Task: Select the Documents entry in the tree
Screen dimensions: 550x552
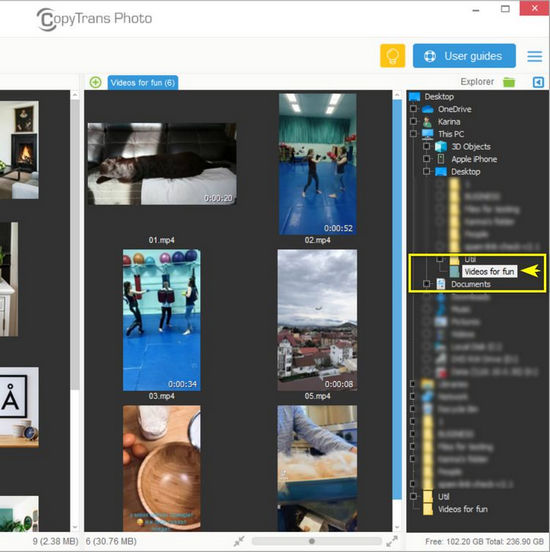Action: (x=470, y=284)
